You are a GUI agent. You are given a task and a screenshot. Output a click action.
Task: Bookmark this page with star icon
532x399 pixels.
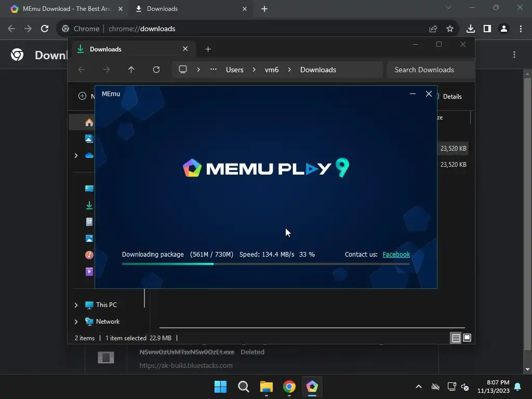(450, 29)
